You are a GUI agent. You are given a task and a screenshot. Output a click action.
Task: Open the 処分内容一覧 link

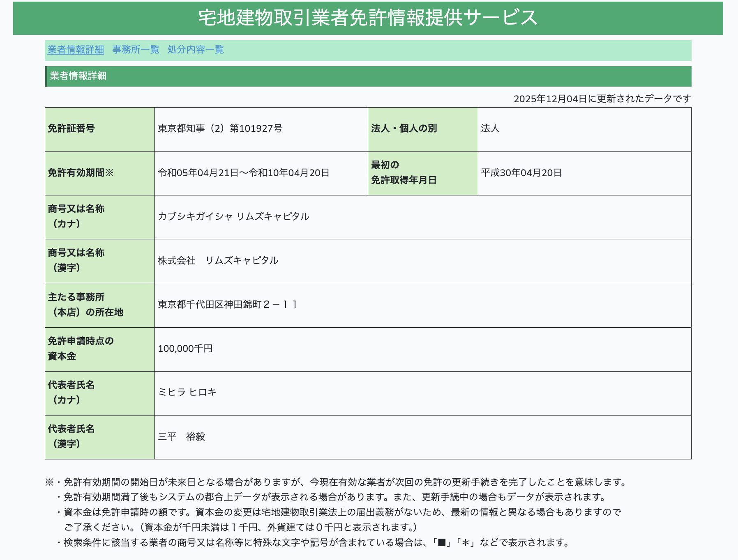(x=196, y=50)
